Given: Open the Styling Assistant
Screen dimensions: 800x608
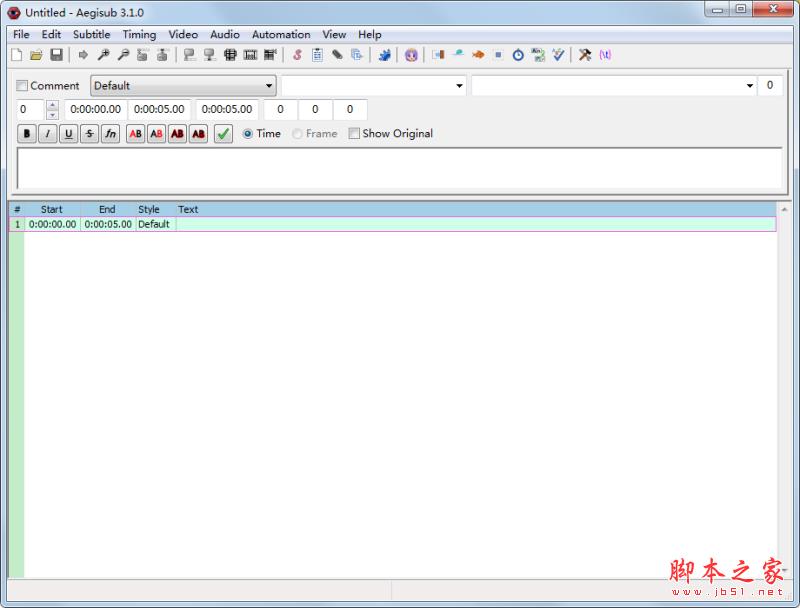Looking at the screenshot, I should click(458, 55).
